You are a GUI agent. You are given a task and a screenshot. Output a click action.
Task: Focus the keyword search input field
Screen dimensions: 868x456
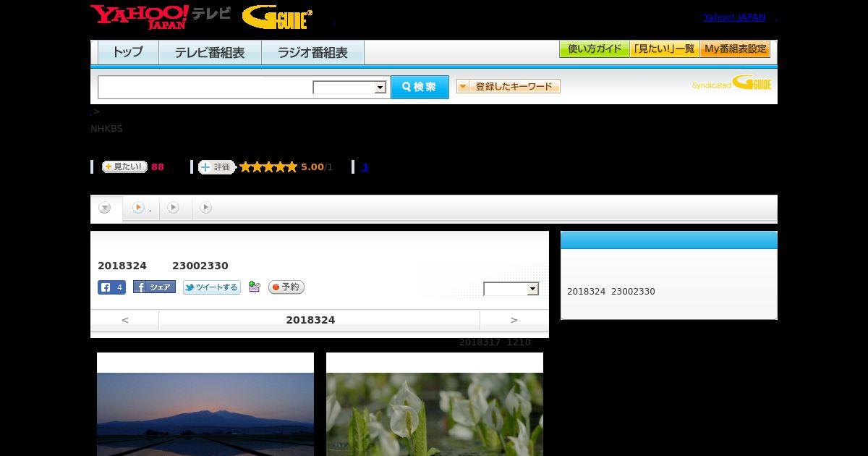pos(205,87)
